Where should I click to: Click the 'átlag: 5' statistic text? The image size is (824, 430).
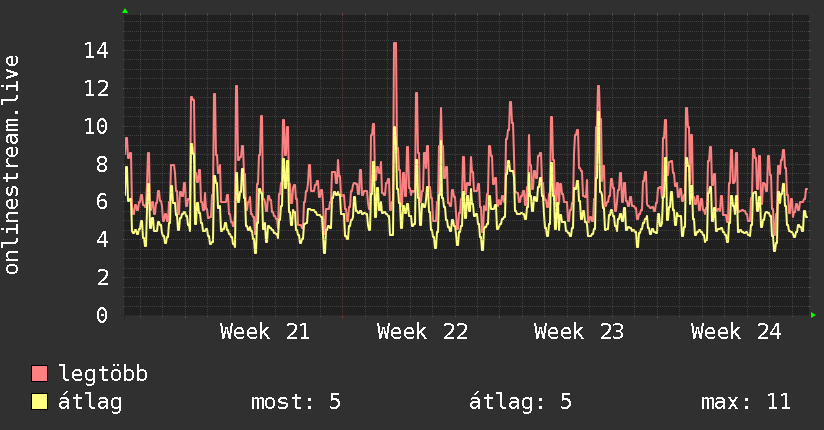point(520,402)
